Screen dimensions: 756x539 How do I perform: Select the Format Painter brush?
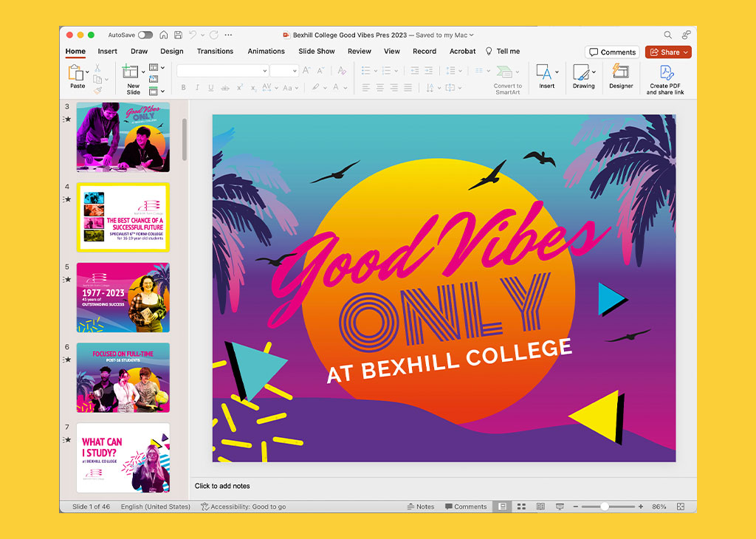[x=98, y=90]
